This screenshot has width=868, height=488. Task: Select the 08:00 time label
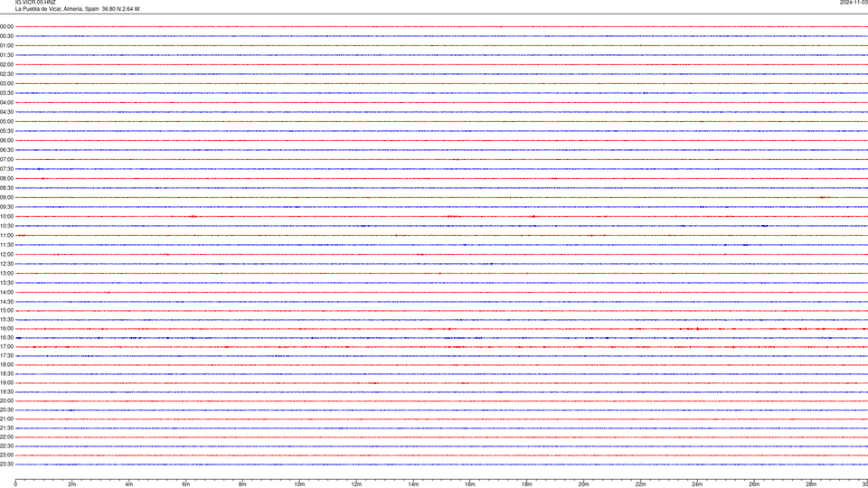tap(6, 179)
